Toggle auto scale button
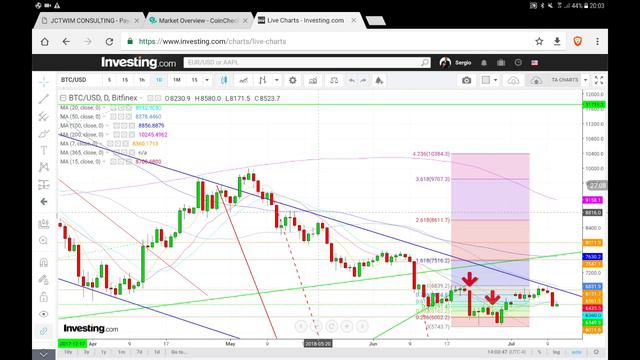This screenshot has width=640, height=360. tap(576, 352)
